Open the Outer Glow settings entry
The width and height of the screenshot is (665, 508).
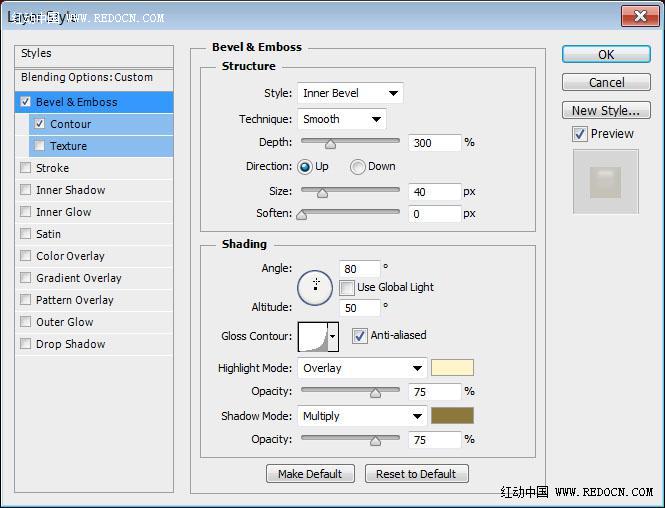click(x=94, y=322)
